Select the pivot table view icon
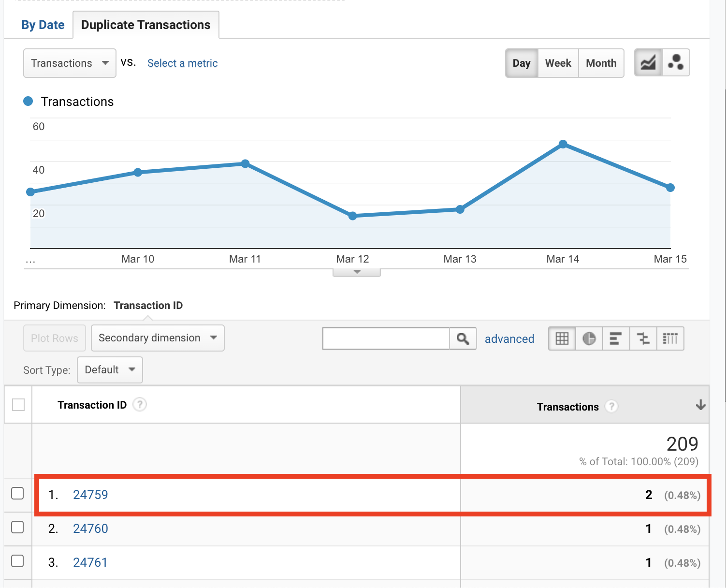This screenshot has width=726, height=588. tap(670, 338)
